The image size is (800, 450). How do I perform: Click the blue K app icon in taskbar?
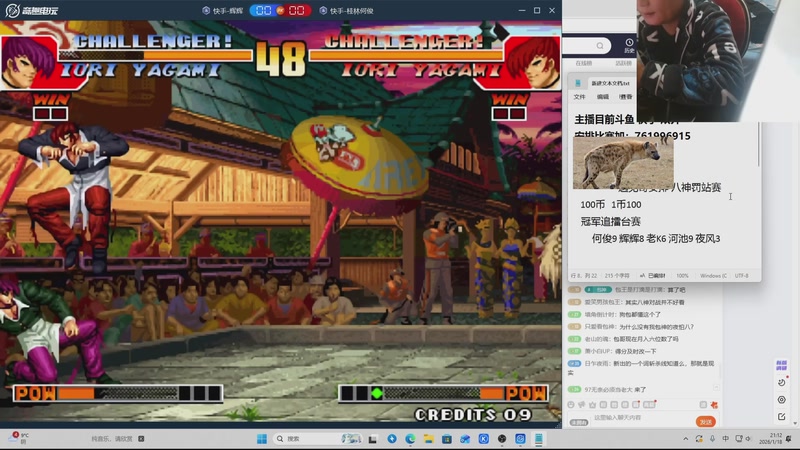[x=484, y=439]
